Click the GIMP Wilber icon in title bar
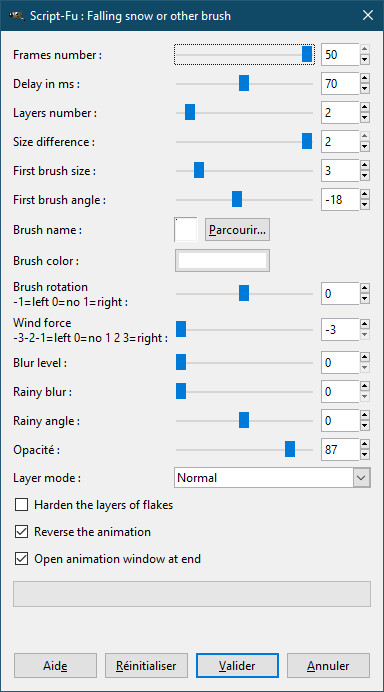 [x=16, y=16]
